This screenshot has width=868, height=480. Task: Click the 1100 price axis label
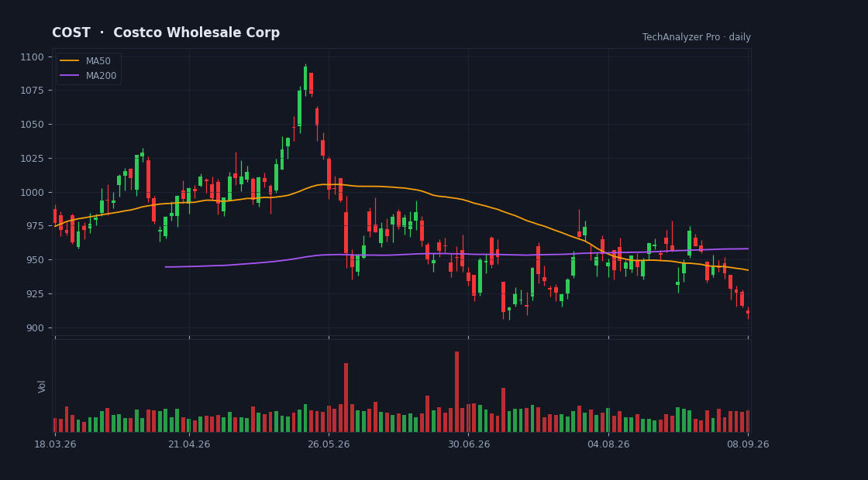(x=32, y=57)
